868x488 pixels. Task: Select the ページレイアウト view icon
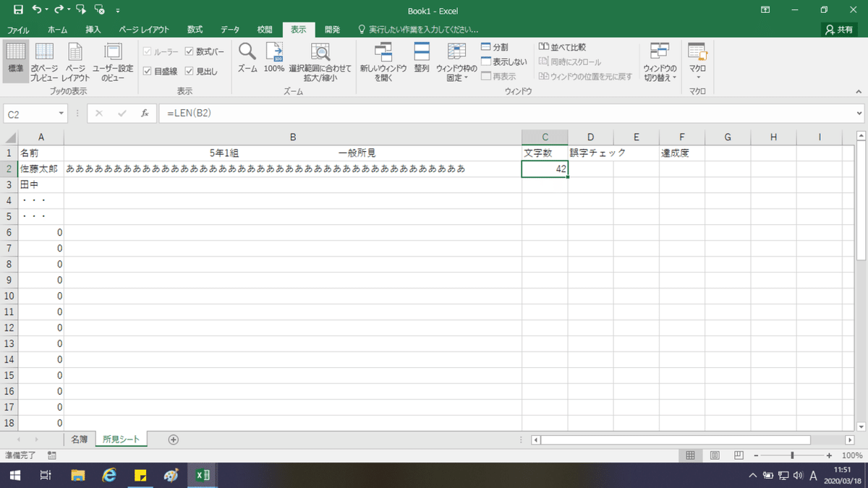76,62
